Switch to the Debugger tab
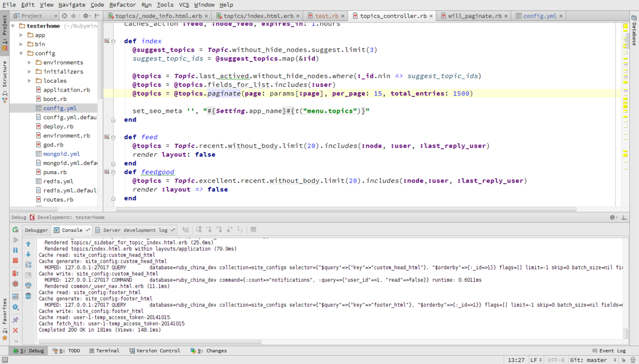The image size is (639, 364). [36, 230]
